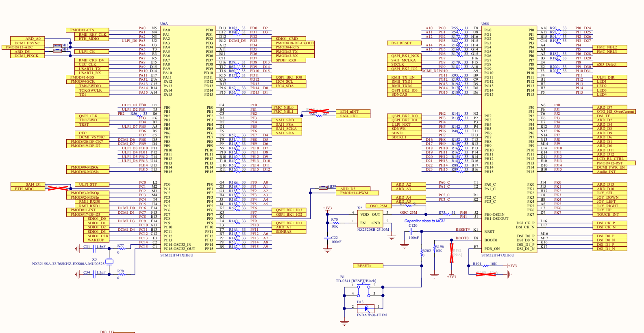Click the TMS/SWDIO net label
Image resolution: width=644 pixels, height=333 pixels.
91,86
